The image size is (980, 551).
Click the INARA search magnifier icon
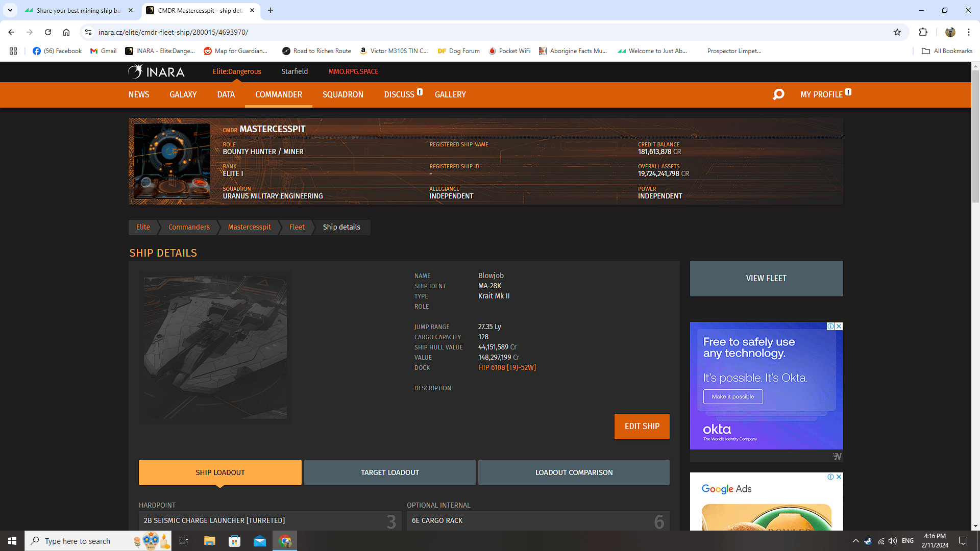point(778,94)
